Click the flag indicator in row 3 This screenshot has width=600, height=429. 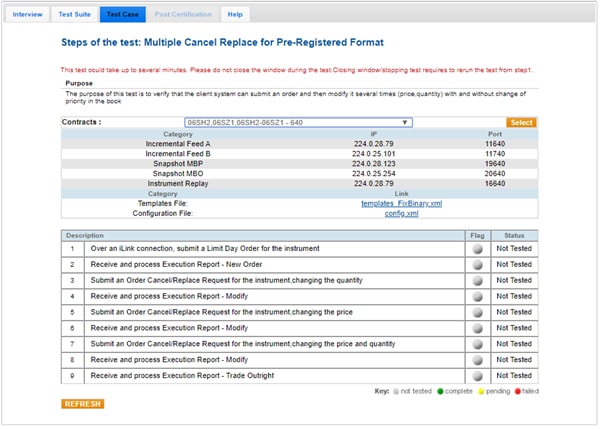(477, 280)
